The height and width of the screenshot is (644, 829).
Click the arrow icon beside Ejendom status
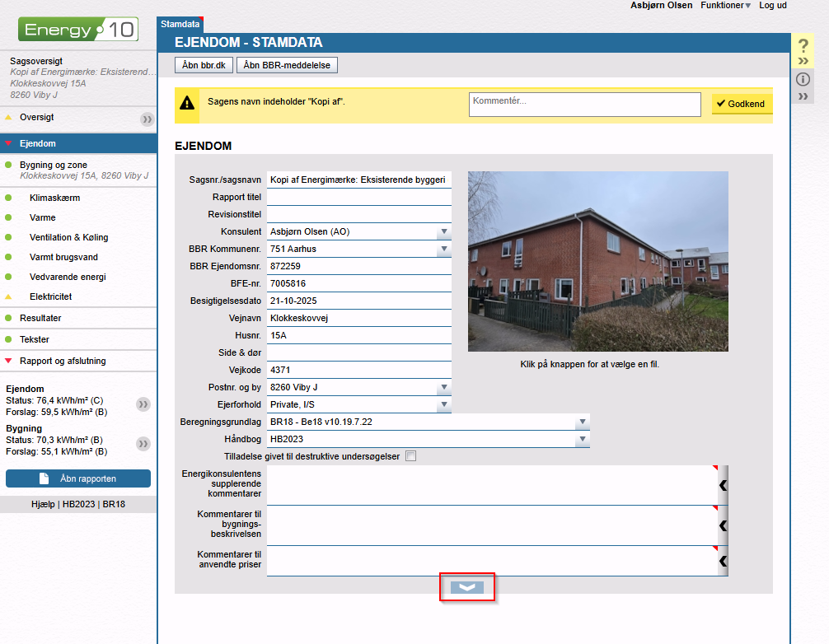point(143,404)
